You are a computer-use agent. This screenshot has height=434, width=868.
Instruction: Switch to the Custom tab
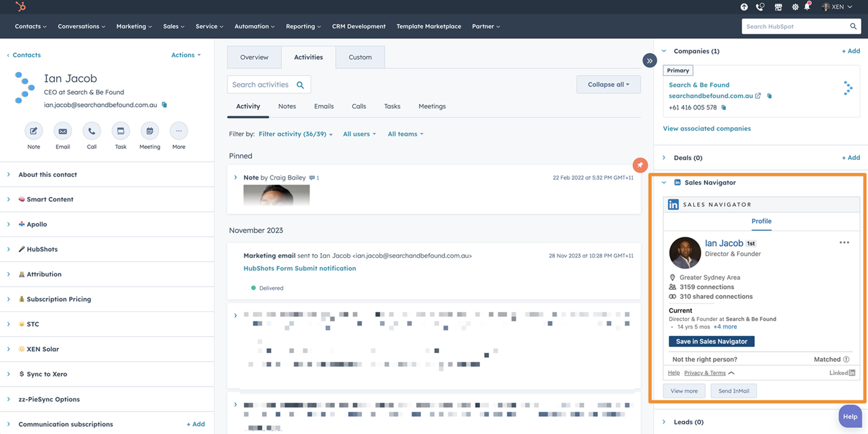pos(360,57)
